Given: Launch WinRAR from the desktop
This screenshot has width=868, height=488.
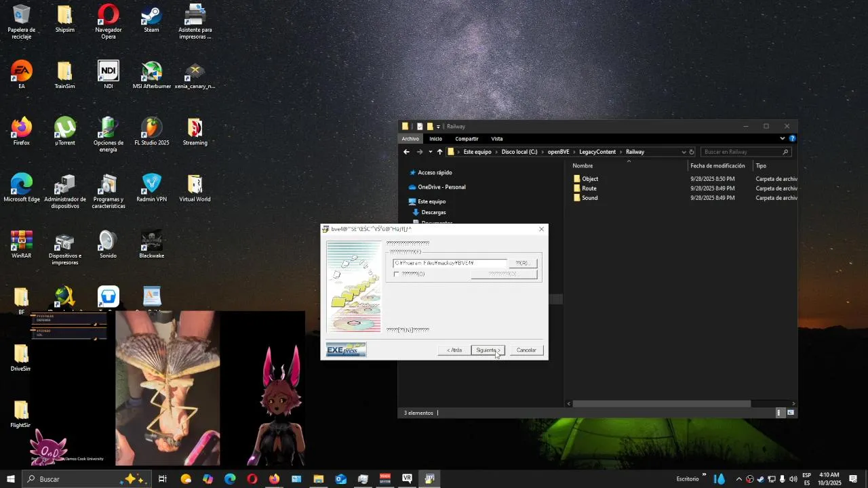Looking at the screenshot, I should (x=22, y=245).
